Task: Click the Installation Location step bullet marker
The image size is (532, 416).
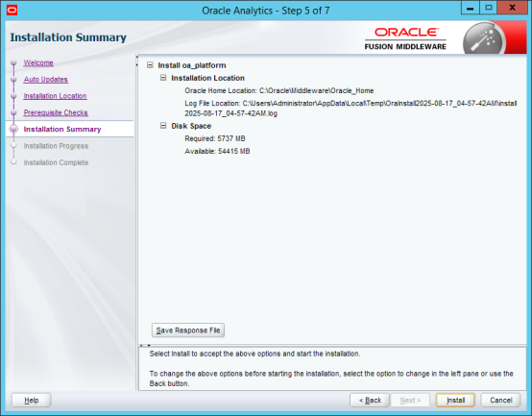Action: point(13,96)
